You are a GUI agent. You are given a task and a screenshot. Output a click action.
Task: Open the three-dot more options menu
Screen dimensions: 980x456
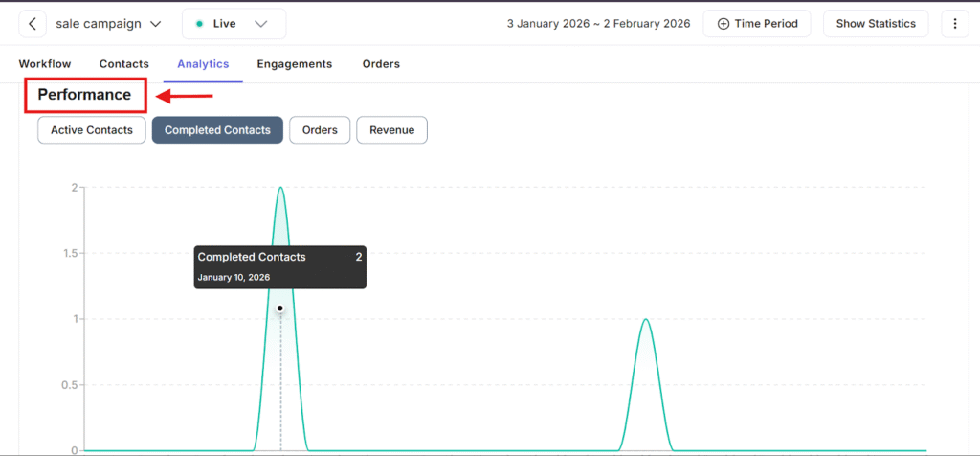(954, 24)
